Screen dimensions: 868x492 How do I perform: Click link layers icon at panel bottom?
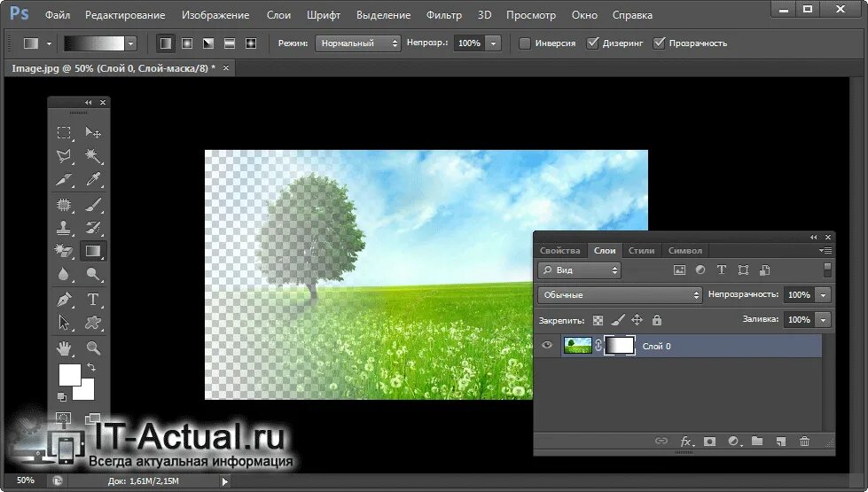(x=661, y=441)
